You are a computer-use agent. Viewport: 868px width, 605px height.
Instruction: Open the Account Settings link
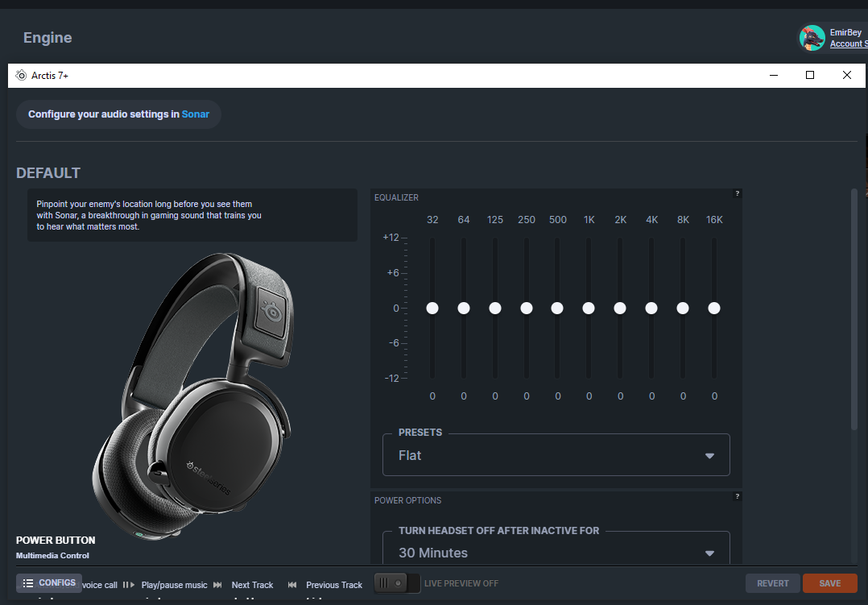point(849,44)
